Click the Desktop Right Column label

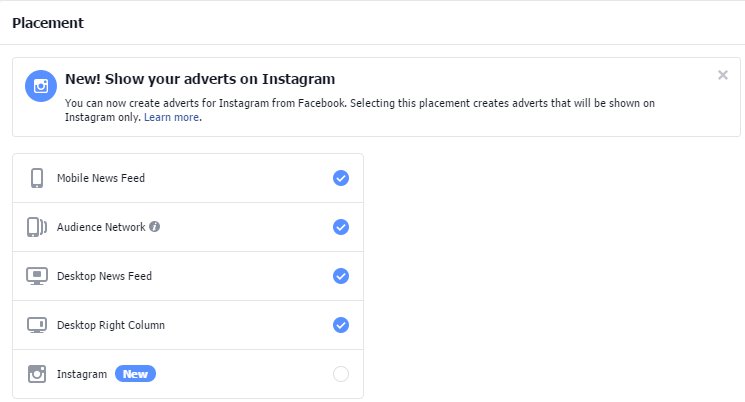[110, 325]
